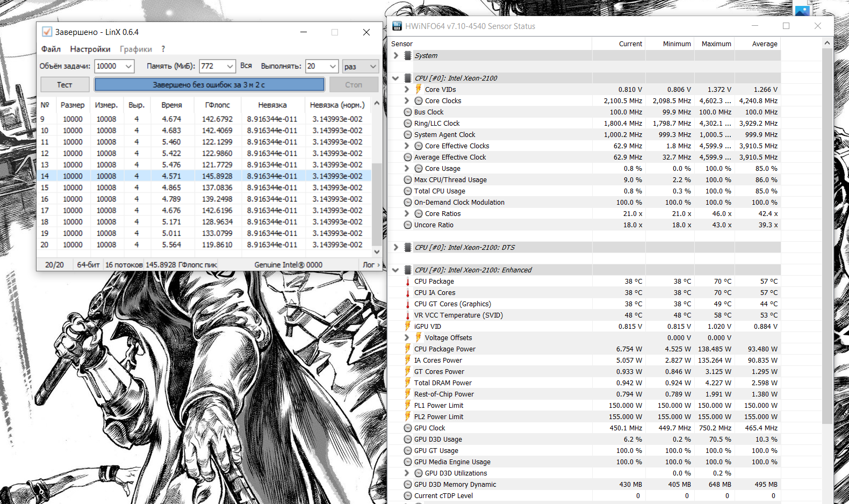Click the clock icon beside Bus Clock
This screenshot has height=504, width=849.
click(x=408, y=112)
